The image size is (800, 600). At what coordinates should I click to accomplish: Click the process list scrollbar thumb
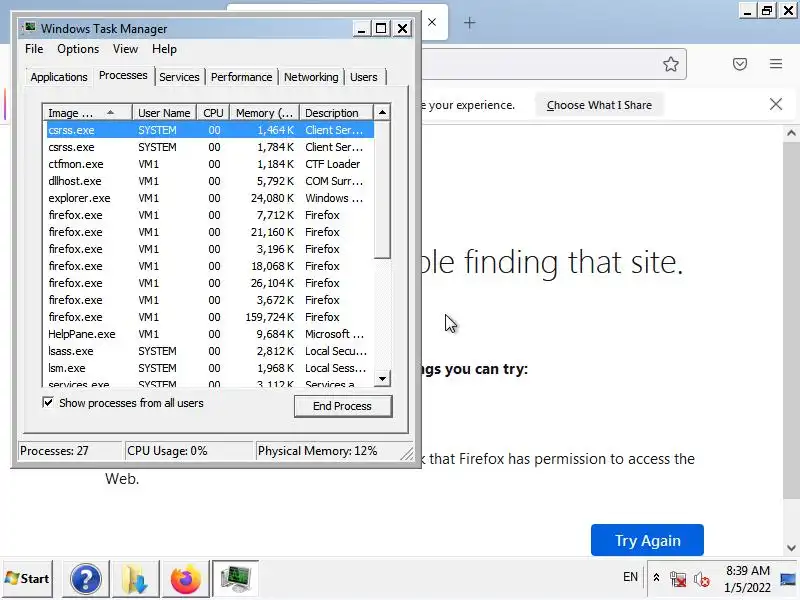coord(382,189)
